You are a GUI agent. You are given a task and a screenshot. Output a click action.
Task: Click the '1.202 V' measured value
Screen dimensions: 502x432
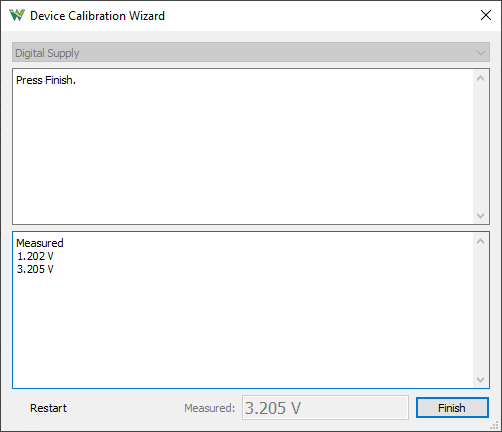pos(35,256)
